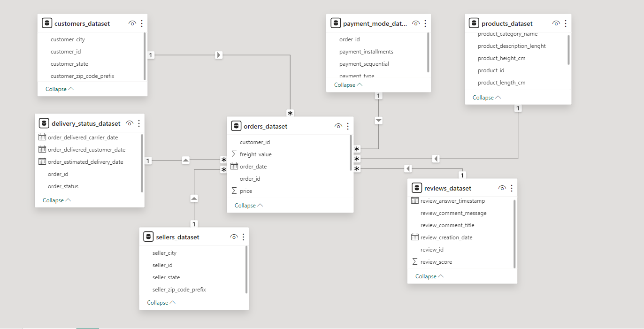Click the calendar icon beside order_date
Image resolution: width=644 pixels, height=329 pixels.
(x=234, y=167)
